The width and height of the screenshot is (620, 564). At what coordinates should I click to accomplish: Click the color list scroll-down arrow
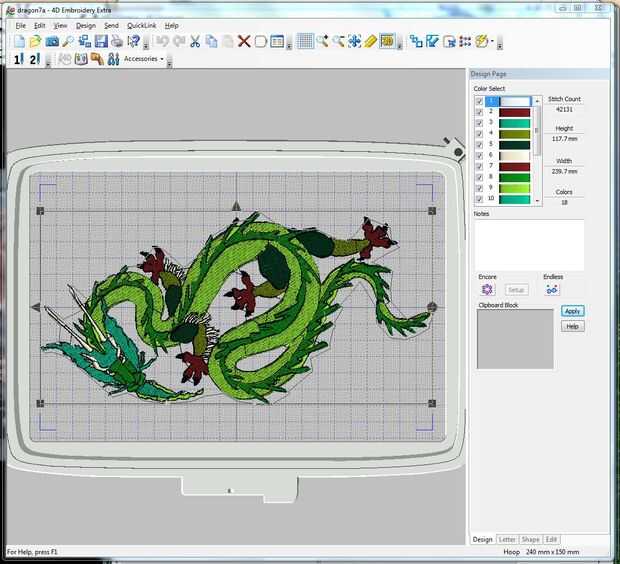click(537, 201)
